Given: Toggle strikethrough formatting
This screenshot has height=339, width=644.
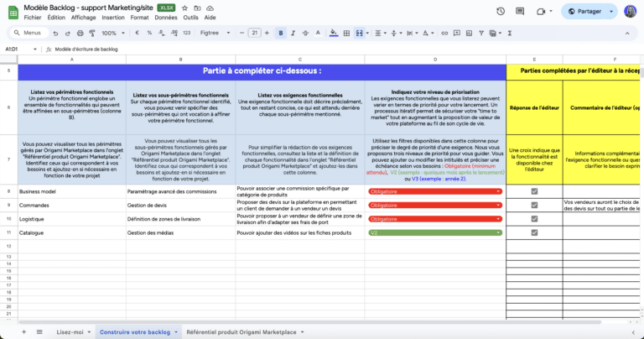Looking at the screenshot, I should click(x=305, y=33).
